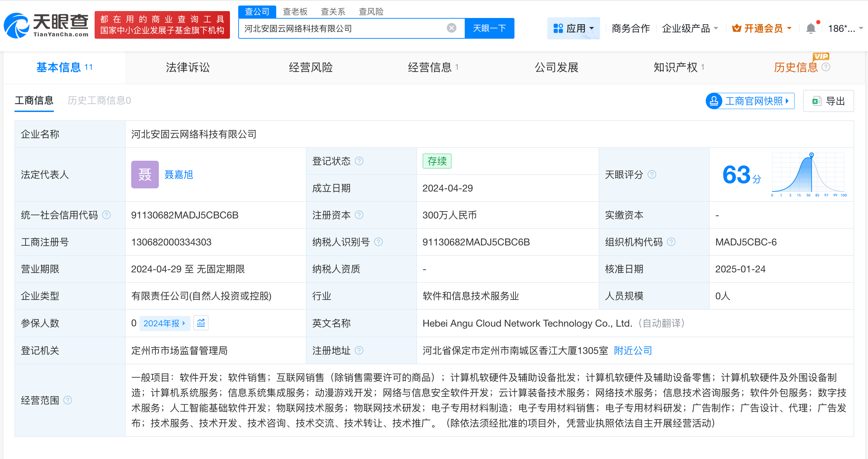Switch to the 知识产权 tab
Screen dimensions: 868x459
pyautogui.click(x=676, y=67)
